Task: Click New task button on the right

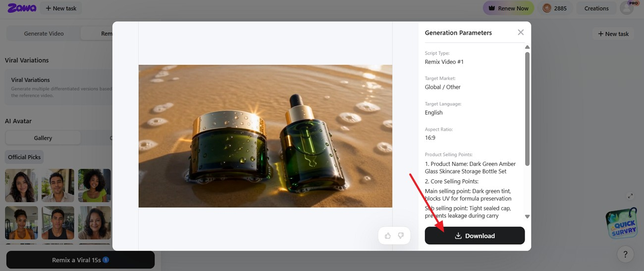Action: [x=613, y=34]
